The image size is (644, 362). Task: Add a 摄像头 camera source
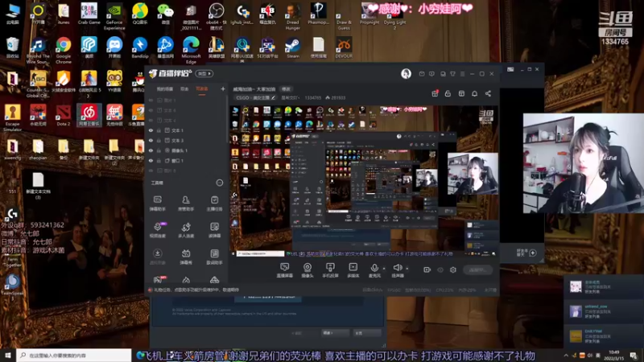pos(308,270)
